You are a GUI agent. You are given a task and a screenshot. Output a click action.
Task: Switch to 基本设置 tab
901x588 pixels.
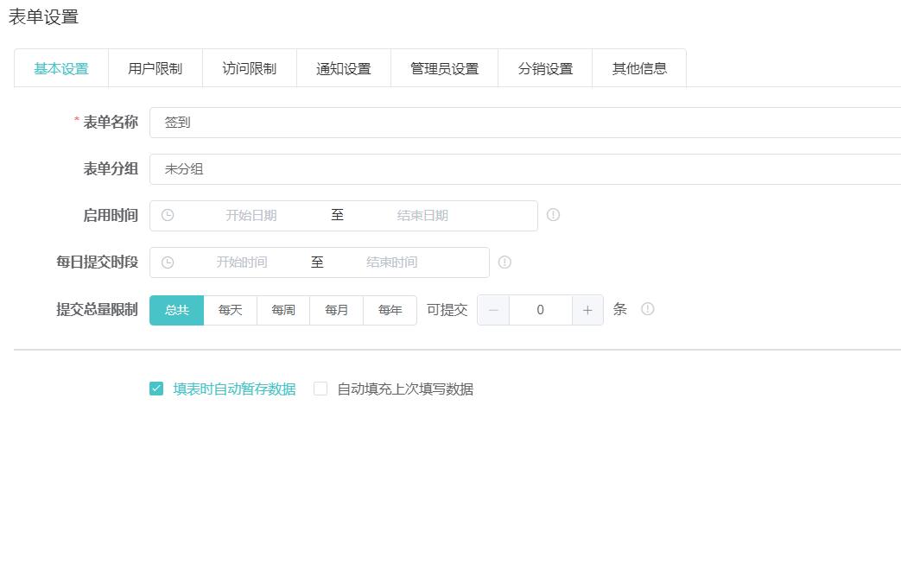pyautogui.click(x=61, y=68)
